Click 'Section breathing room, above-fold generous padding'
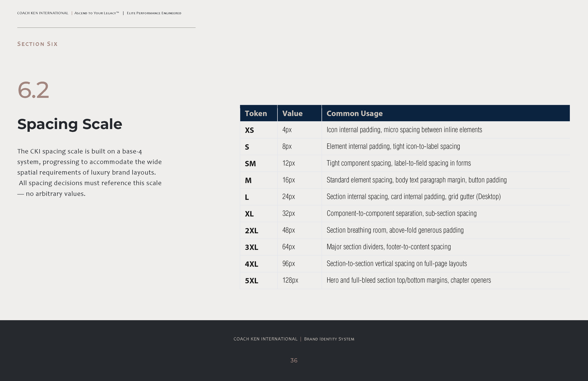The image size is (588, 381). tap(395, 230)
